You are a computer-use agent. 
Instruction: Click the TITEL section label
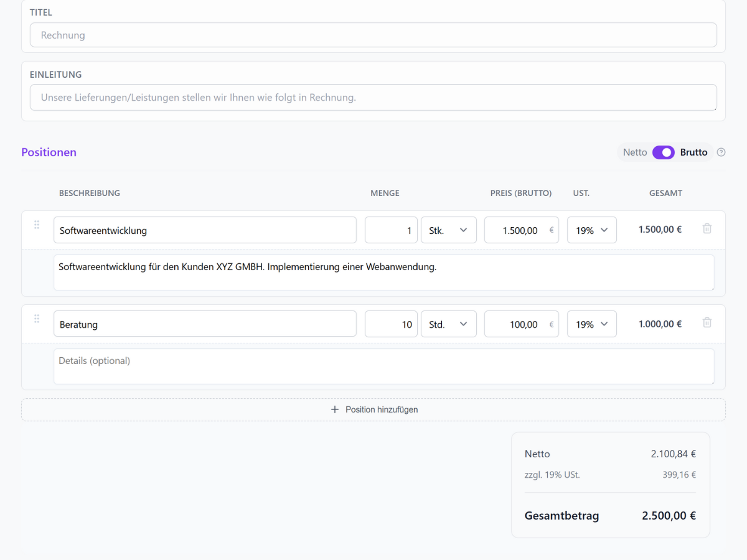[41, 12]
